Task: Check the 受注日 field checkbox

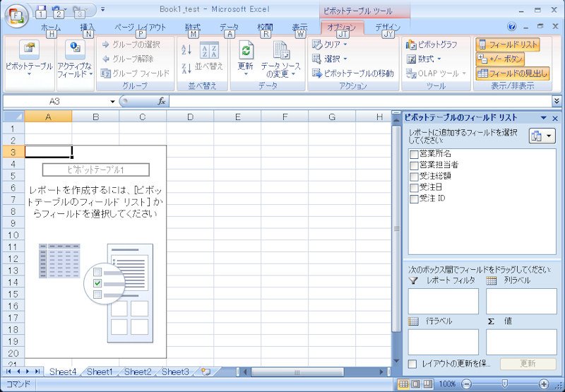Action: [x=414, y=188]
